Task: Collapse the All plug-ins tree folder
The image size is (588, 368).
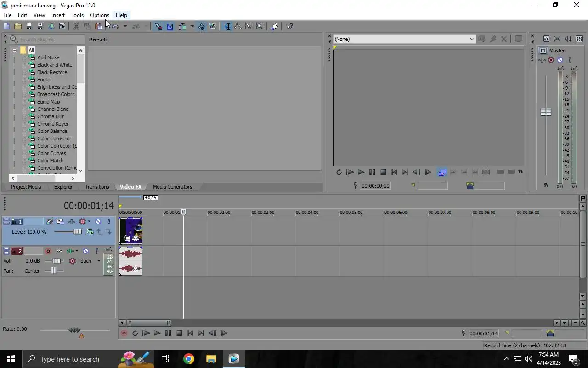Action: tap(14, 50)
